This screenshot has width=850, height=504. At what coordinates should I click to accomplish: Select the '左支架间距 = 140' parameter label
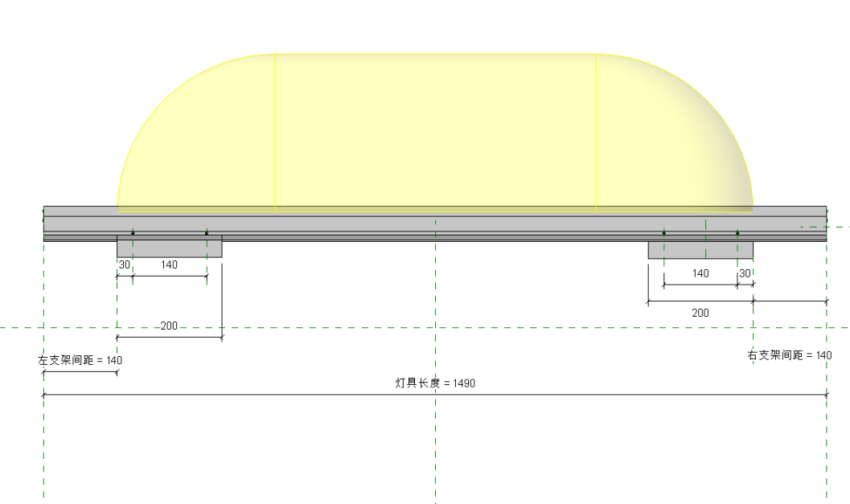(80, 360)
